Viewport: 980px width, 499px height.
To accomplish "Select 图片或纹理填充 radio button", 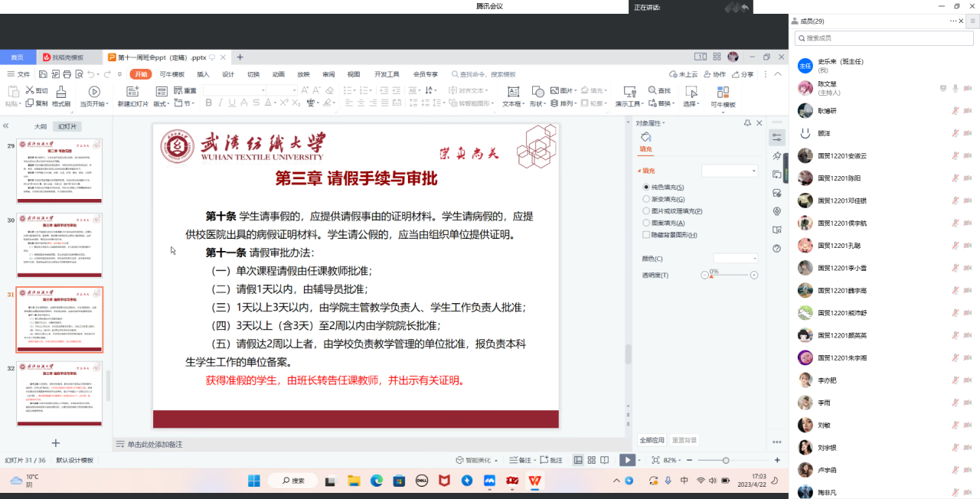I will pos(646,210).
